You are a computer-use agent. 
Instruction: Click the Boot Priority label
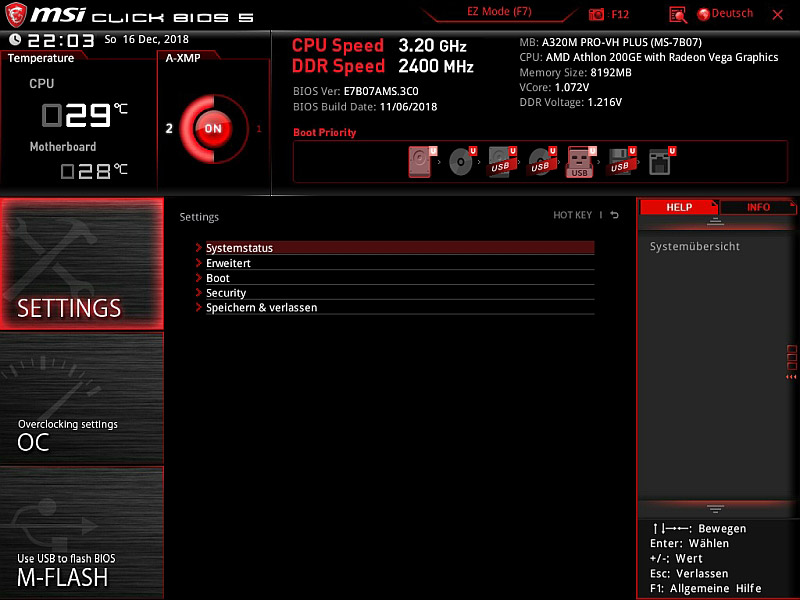324,133
